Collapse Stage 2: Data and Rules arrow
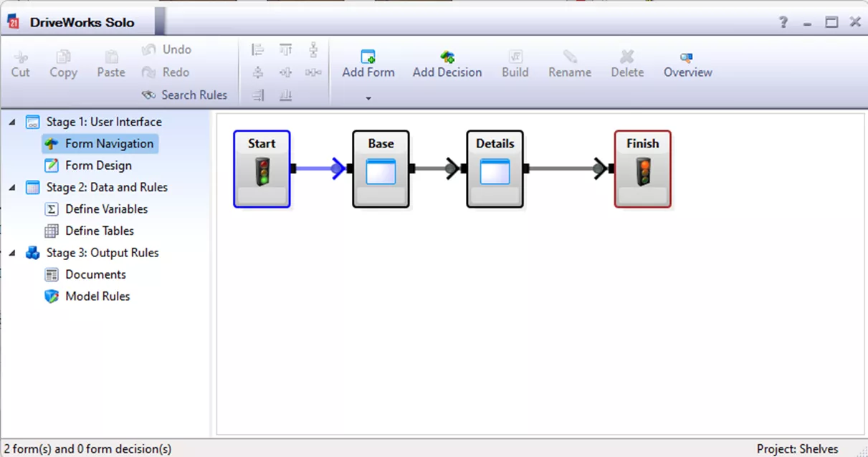 click(12, 187)
